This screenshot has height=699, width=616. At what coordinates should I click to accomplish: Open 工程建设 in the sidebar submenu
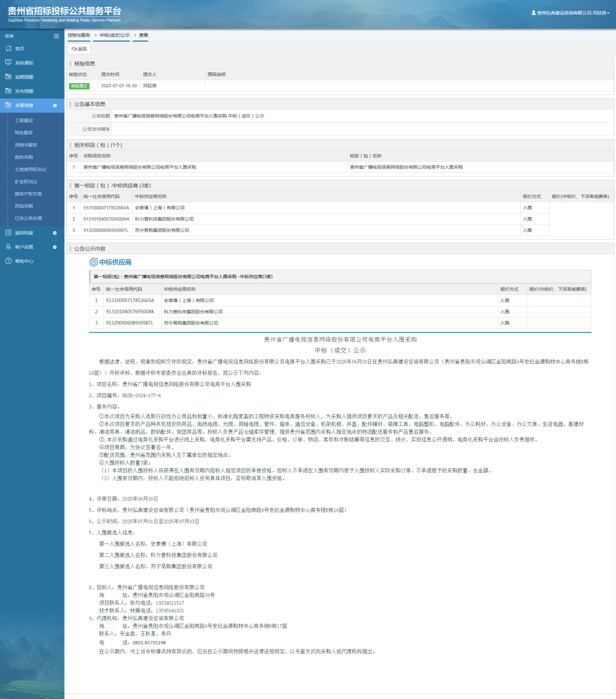pyautogui.click(x=24, y=121)
